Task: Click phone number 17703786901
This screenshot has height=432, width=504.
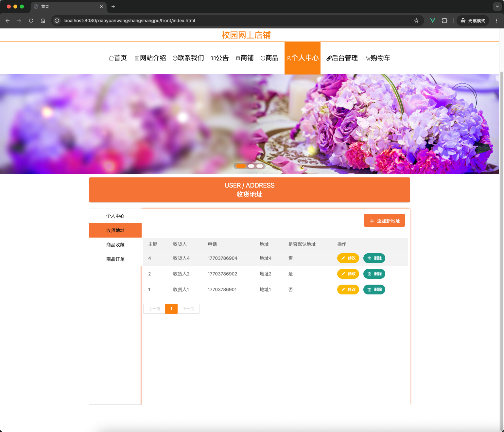Action: tap(222, 290)
